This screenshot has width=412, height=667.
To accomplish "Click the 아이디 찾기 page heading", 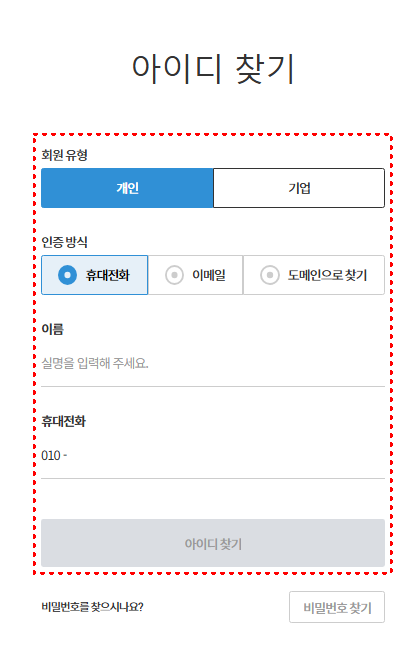I will click(213, 69).
